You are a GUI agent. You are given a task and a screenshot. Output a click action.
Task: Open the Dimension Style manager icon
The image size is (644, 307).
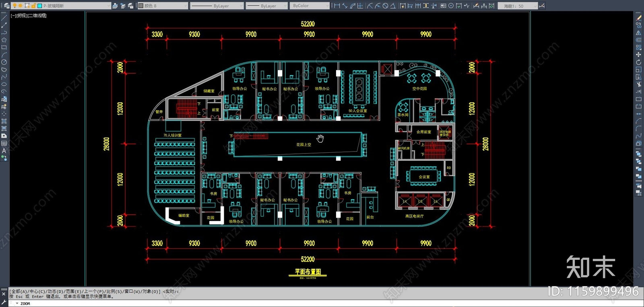542,6
